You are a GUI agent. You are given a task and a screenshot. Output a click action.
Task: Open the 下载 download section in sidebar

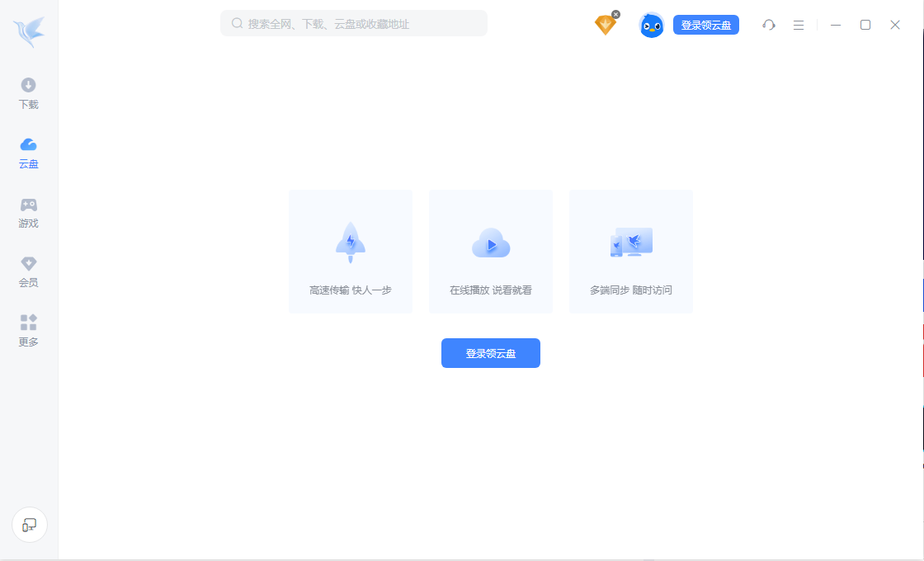pyautogui.click(x=28, y=91)
